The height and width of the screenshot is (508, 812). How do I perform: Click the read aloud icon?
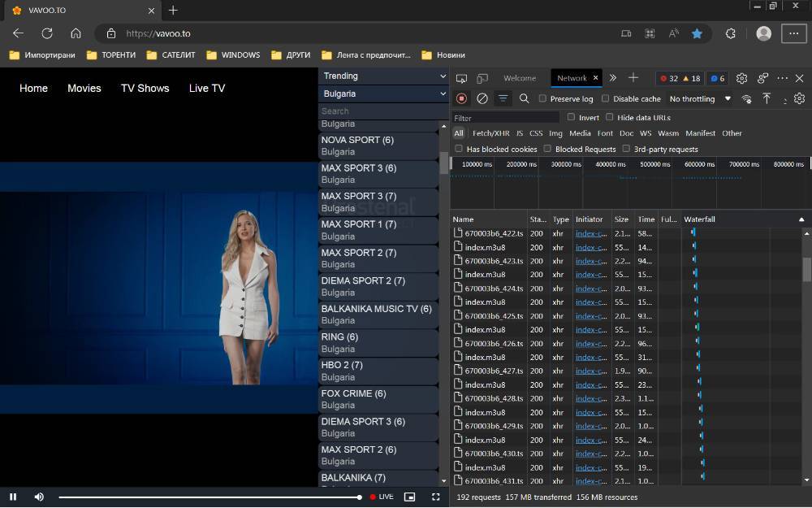[673, 33]
